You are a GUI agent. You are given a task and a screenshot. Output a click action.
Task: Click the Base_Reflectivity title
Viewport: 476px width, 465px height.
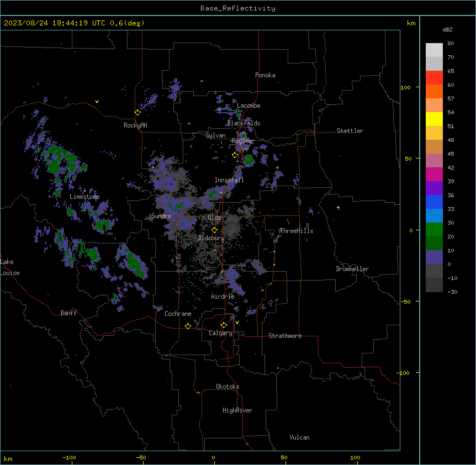tap(238, 8)
